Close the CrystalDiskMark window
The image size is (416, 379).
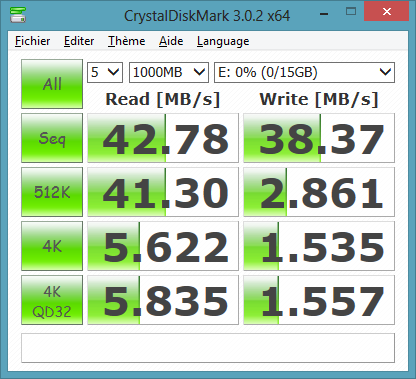pos(387,12)
